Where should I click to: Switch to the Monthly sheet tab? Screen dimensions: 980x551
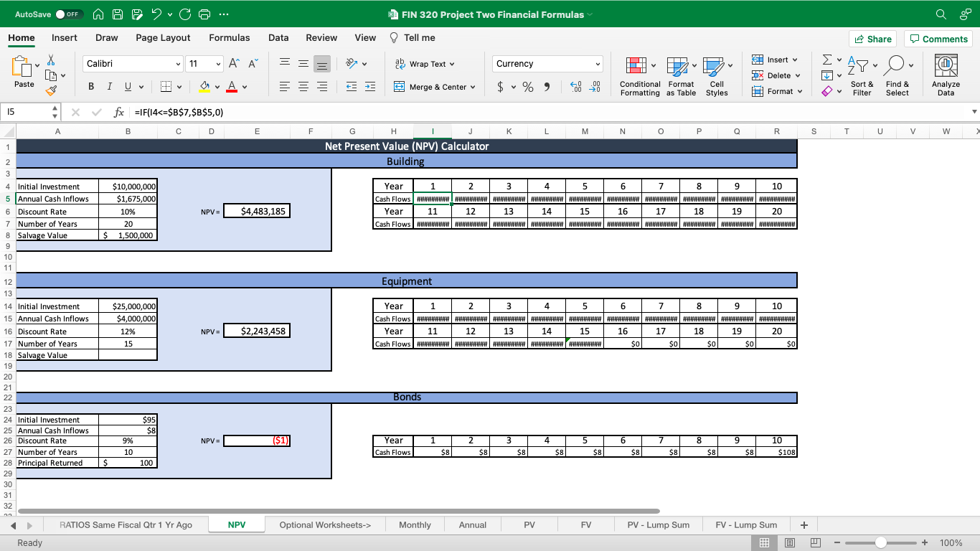point(415,525)
